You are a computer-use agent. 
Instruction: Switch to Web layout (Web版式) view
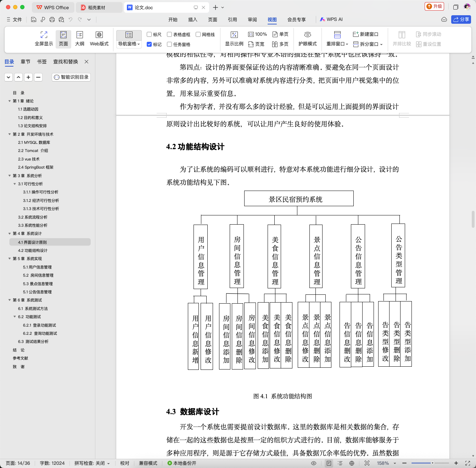pyautogui.click(x=99, y=39)
